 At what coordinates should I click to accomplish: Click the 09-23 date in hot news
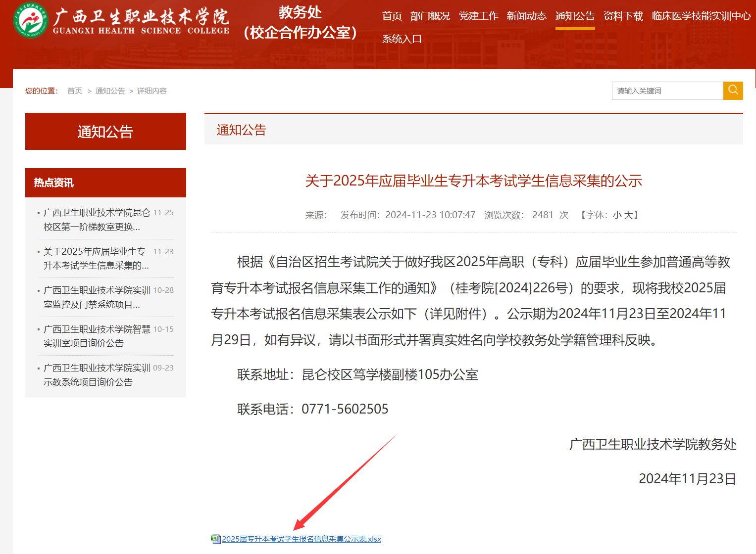click(x=163, y=368)
